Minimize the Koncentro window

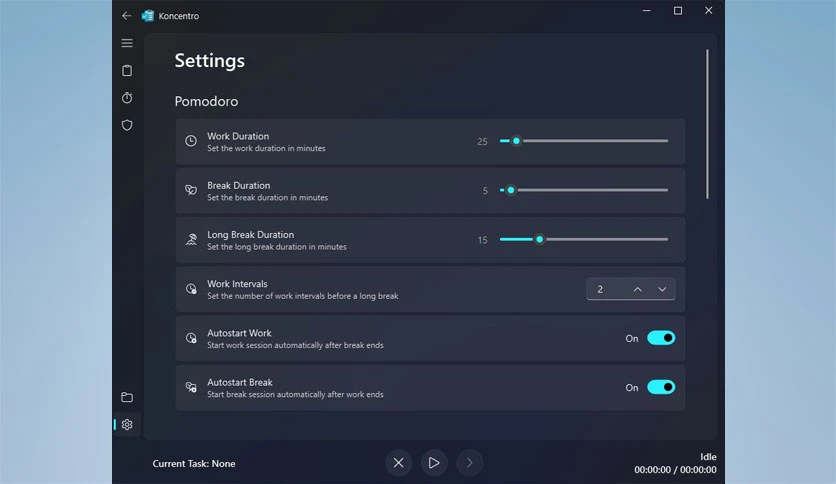(647, 10)
